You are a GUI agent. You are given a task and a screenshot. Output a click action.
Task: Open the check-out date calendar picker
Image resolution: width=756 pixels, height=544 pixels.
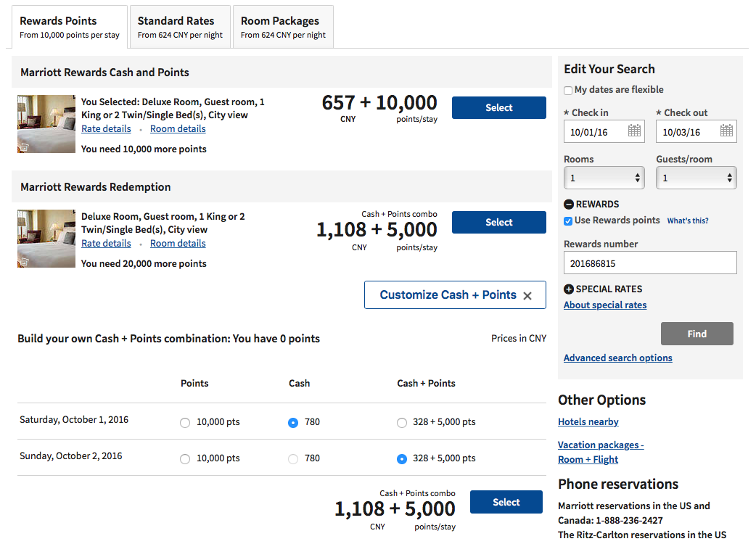726,131
